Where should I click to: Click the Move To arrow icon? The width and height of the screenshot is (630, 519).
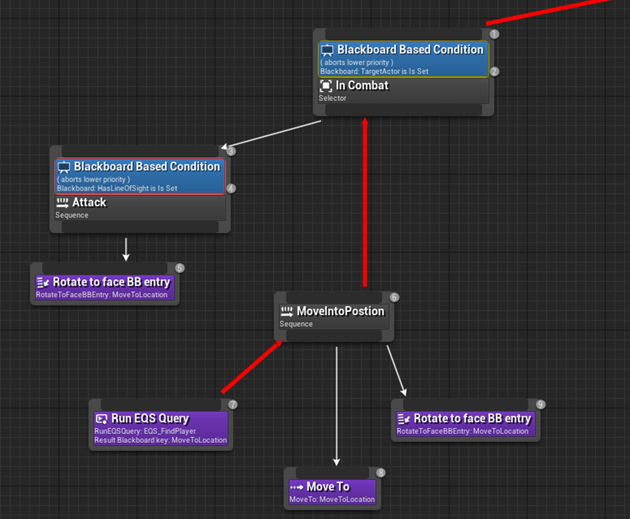[x=297, y=487]
